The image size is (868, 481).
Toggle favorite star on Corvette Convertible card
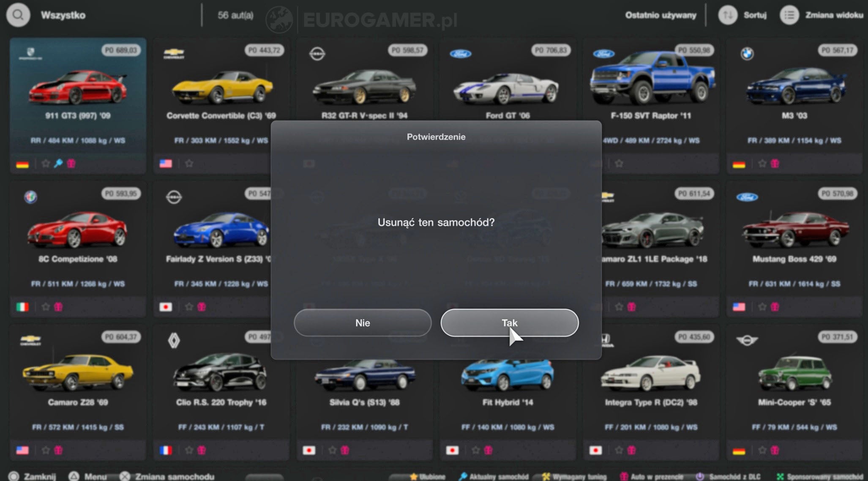189,164
